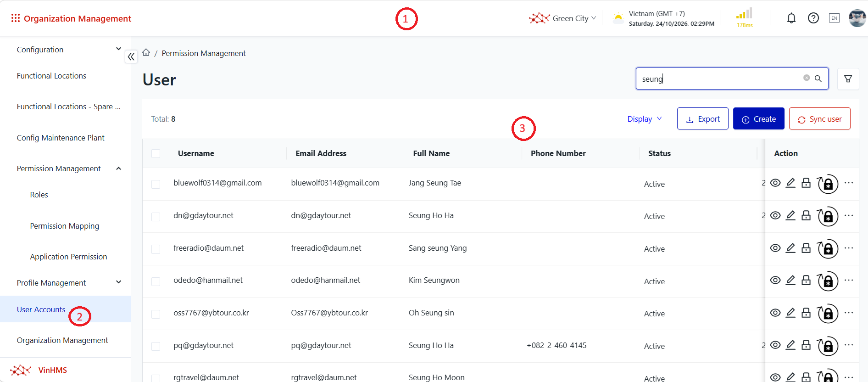Tick the odedo@hanmail.net row checkbox
The image size is (868, 382).
click(x=156, y=281)
